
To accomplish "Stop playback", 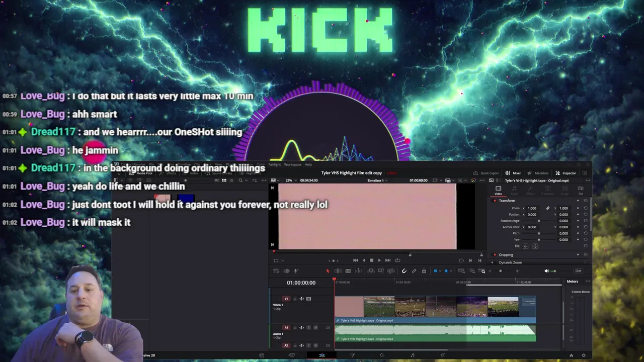I will [371, 260].
